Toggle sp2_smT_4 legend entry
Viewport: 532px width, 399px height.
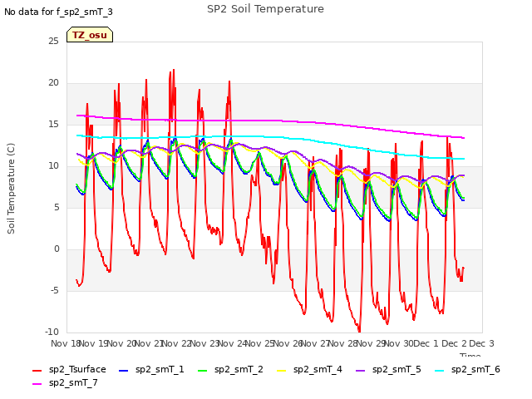(309, 369)
